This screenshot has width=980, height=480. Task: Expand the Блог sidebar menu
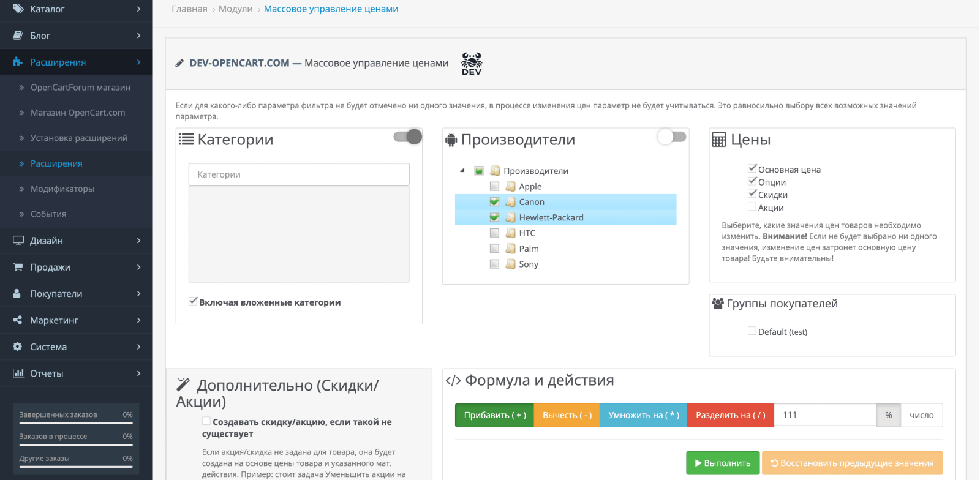(76, 36)
